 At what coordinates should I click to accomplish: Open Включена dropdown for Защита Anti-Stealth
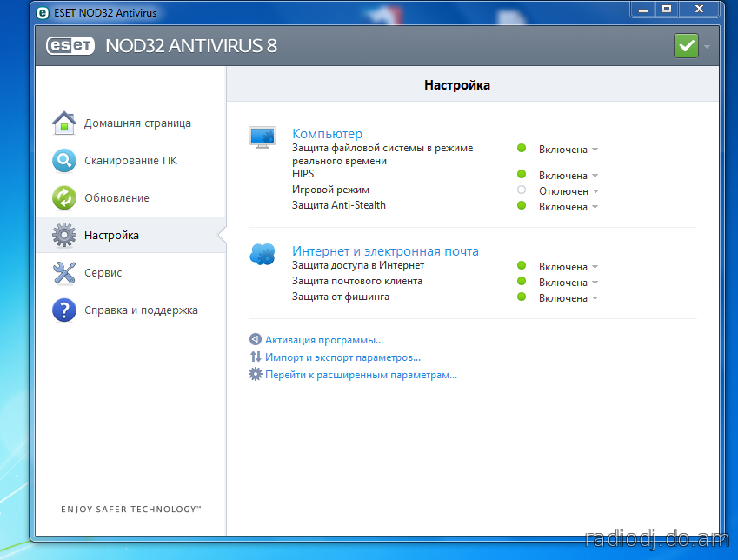568,207
